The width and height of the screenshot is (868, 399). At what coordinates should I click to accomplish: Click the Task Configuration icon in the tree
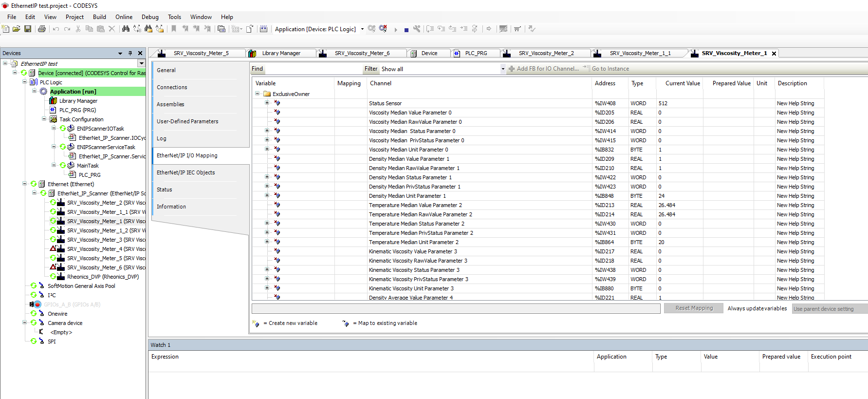(x=53, y=119)
